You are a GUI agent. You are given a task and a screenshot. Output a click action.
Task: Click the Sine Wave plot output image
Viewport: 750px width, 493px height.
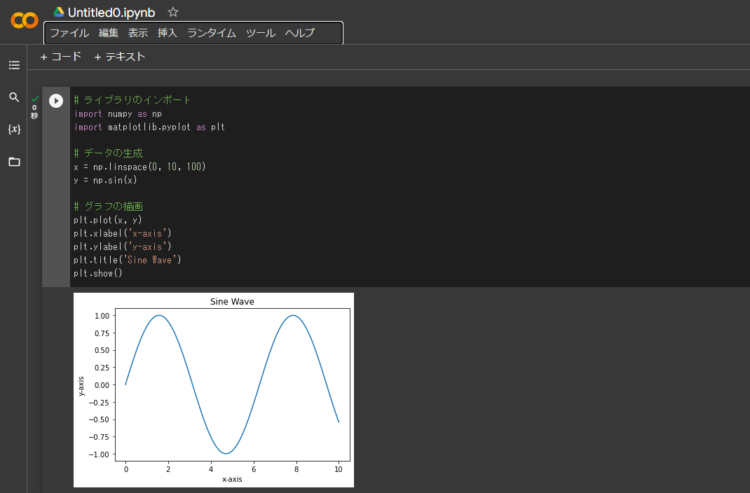pos(214,390)
